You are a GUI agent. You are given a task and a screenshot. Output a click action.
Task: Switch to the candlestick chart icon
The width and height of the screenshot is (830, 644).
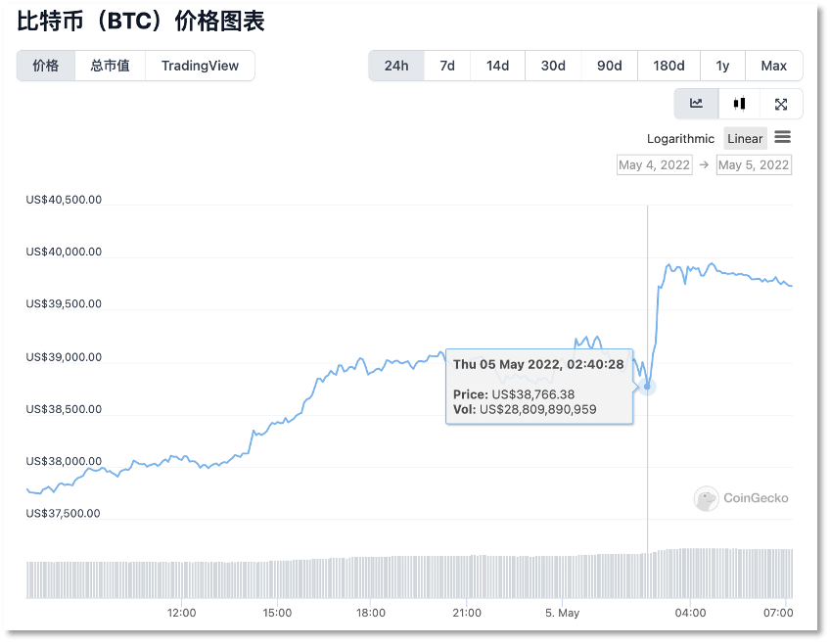[739, 104]
